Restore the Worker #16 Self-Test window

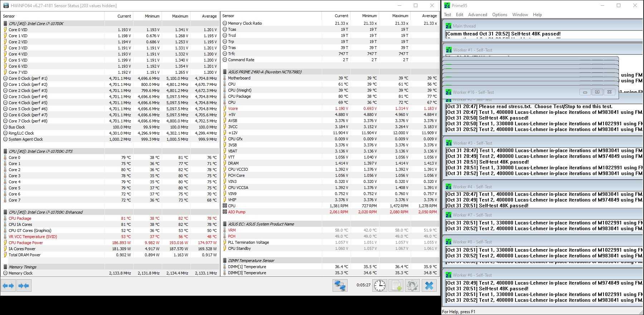597,92
